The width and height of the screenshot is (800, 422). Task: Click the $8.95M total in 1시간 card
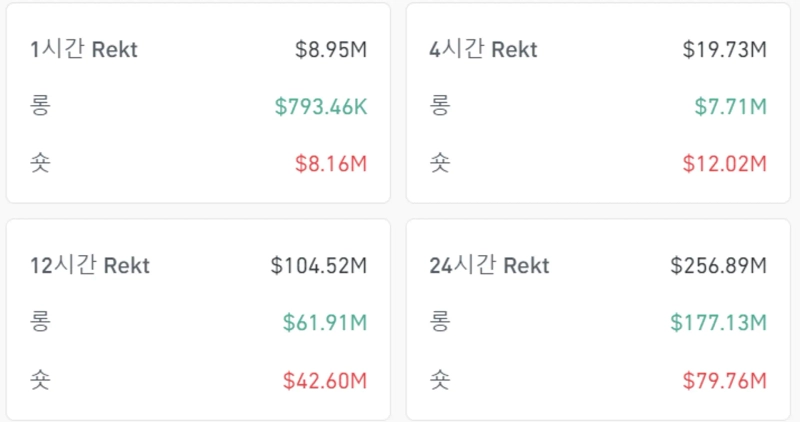[331, 50]
